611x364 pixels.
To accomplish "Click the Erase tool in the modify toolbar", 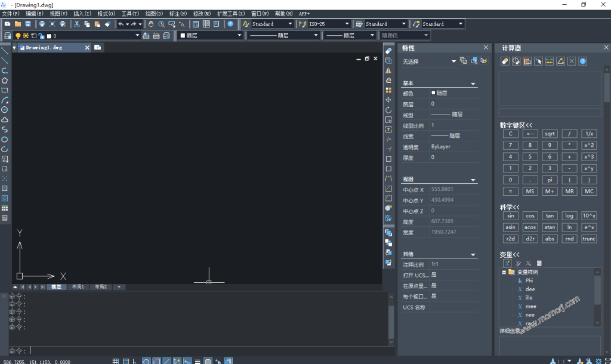I will pos(388,51).
